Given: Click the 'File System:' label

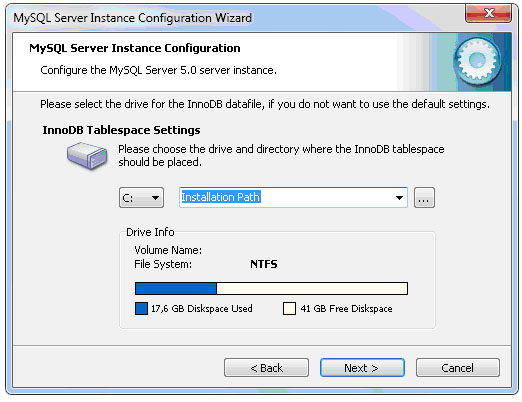Looking at the screenshot, I should [163, 264].
